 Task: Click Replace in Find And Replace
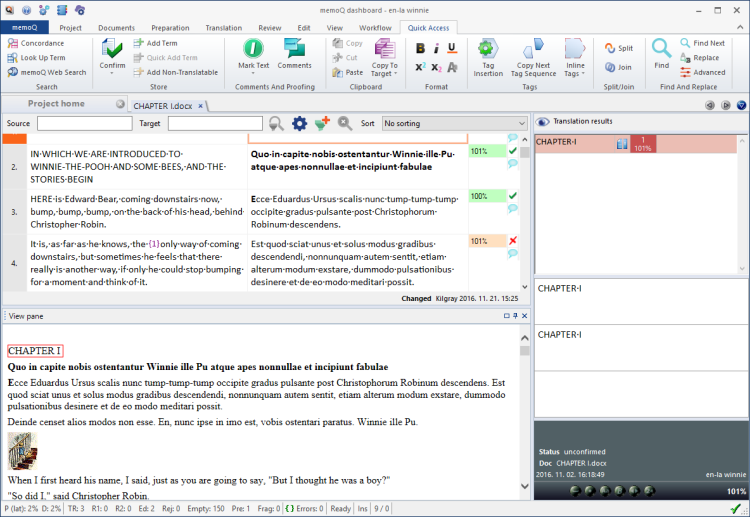click(x=699, y=58)
